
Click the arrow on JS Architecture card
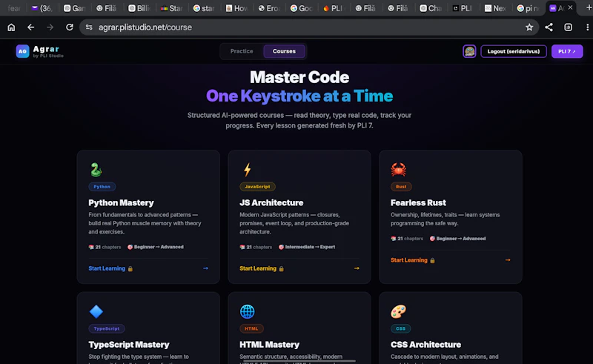tap(357, 268)
